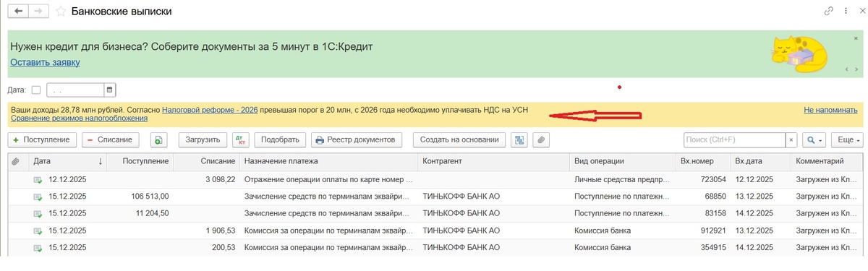Select the 106 513,00 Поступление cell

click(140, 196)
